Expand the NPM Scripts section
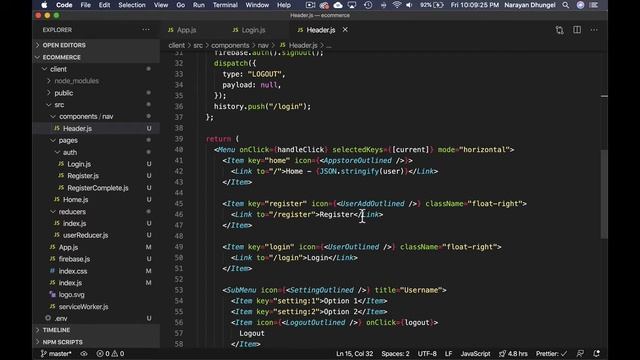Viewport: 640px width, 360px height. (x=96, y=342)
